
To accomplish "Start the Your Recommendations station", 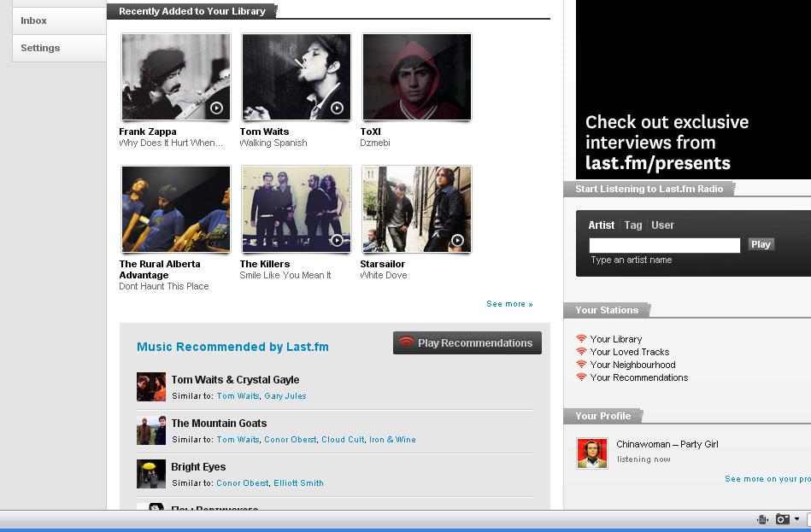I will (638, 377).
